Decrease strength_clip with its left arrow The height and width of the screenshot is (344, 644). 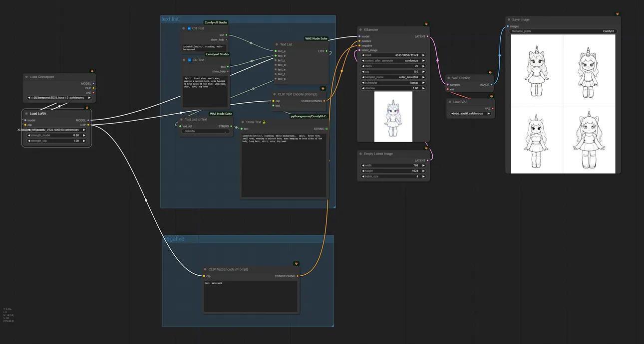[x=29, y=141]
